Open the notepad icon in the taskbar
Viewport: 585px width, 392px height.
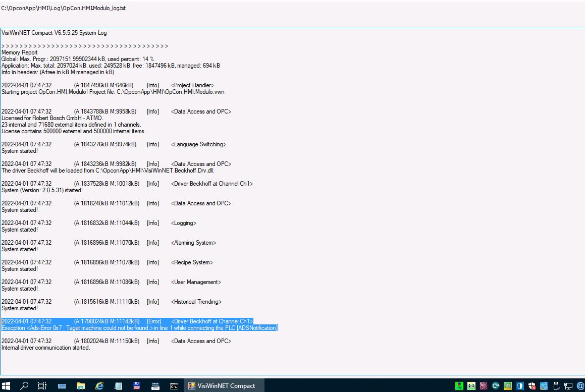coord(118,386)
